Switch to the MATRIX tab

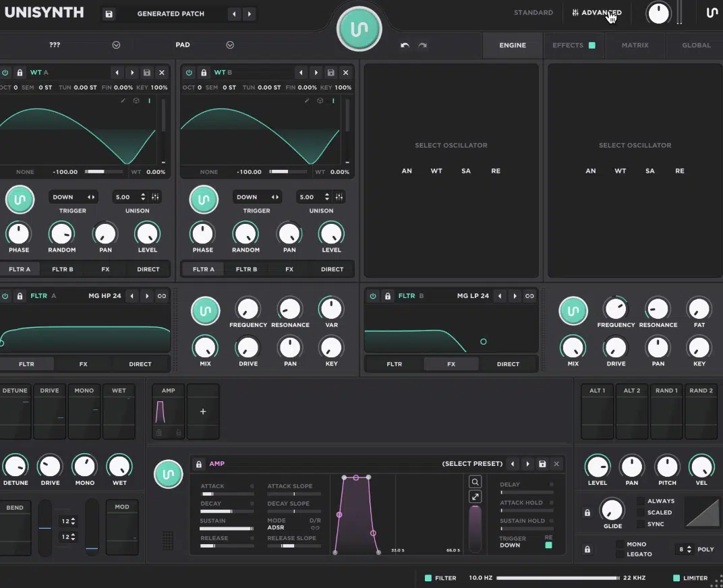pyautogui.click(x=635, y=45)
